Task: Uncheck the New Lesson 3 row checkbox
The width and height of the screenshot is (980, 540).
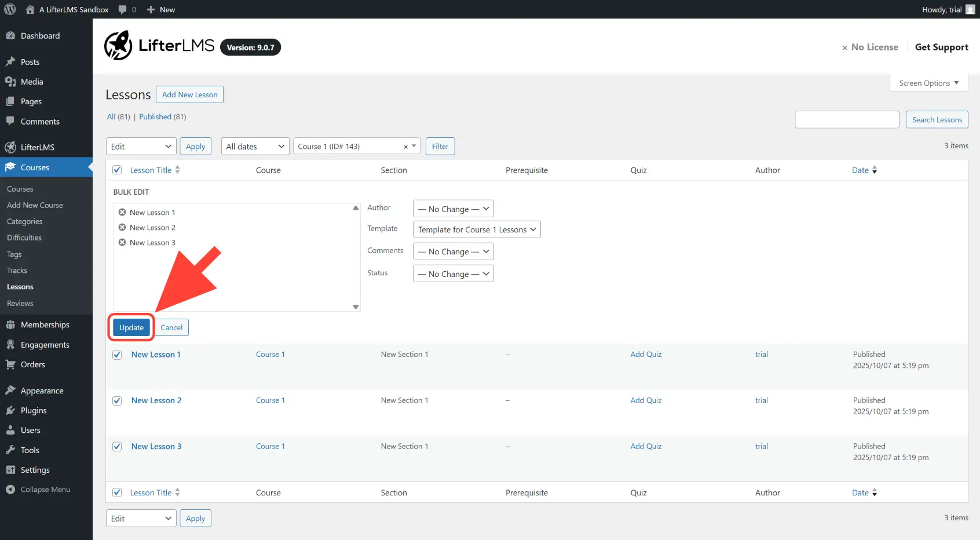Action: [117, 447]
